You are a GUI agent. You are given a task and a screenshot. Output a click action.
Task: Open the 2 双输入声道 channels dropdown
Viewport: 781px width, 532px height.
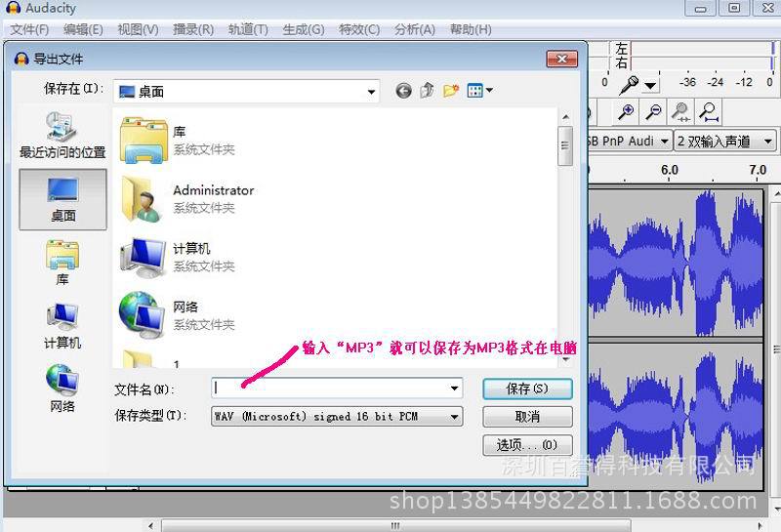[725, 142]
